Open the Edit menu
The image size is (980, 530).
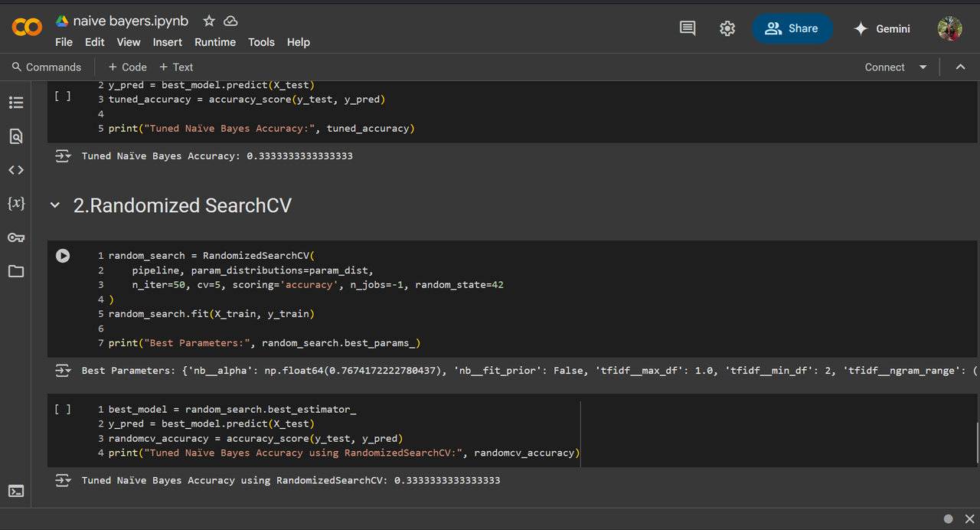pyautogui.click(x=95, y=42)
